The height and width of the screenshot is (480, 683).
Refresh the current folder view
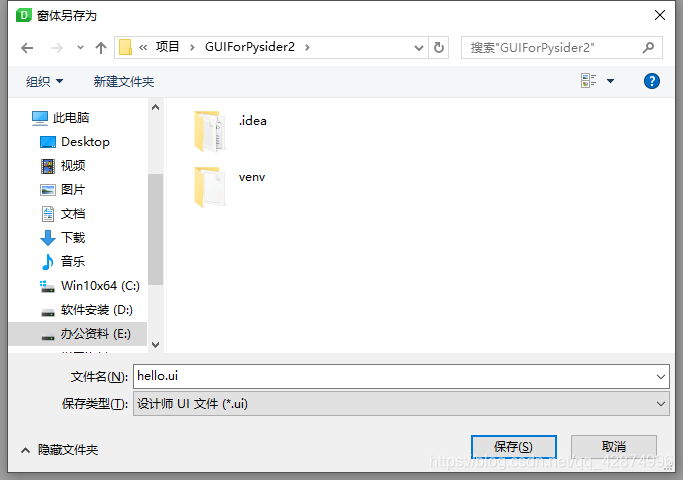point(439,47)
